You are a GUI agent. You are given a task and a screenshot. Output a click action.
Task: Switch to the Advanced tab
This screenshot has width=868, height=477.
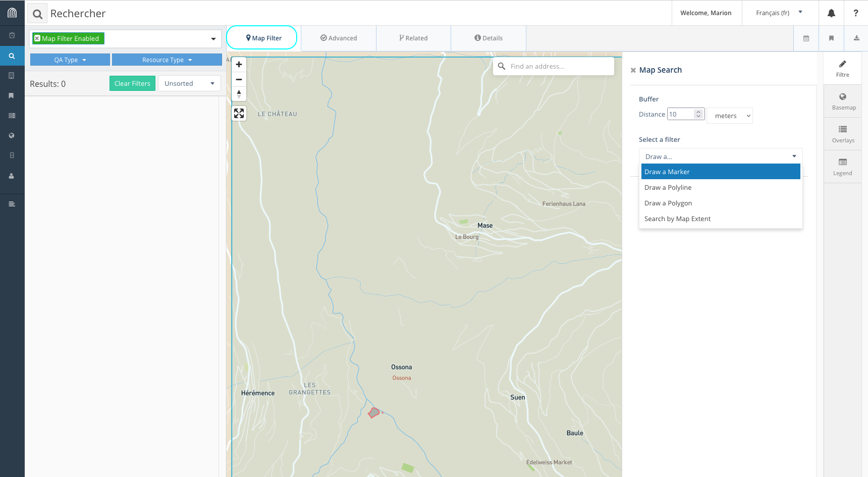(339, 38)
